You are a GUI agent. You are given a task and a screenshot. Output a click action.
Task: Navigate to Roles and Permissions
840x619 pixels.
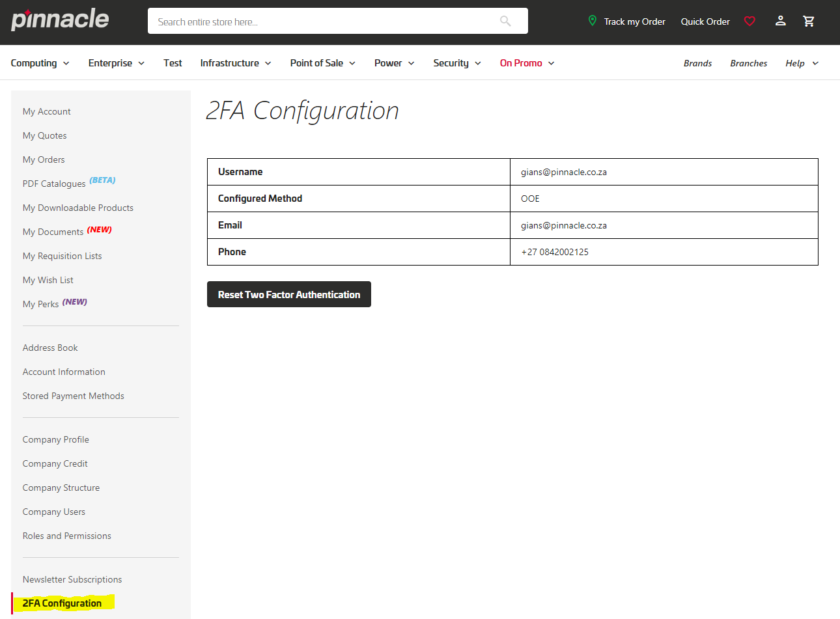click(x=66, y=536)
